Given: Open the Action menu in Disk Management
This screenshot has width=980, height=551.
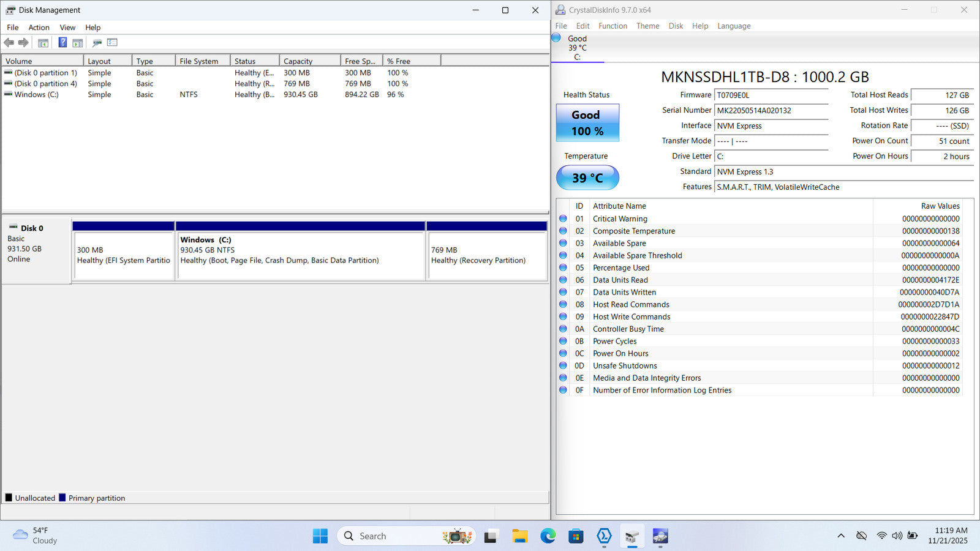Looking at the screenshot, I should click(39, 28).
